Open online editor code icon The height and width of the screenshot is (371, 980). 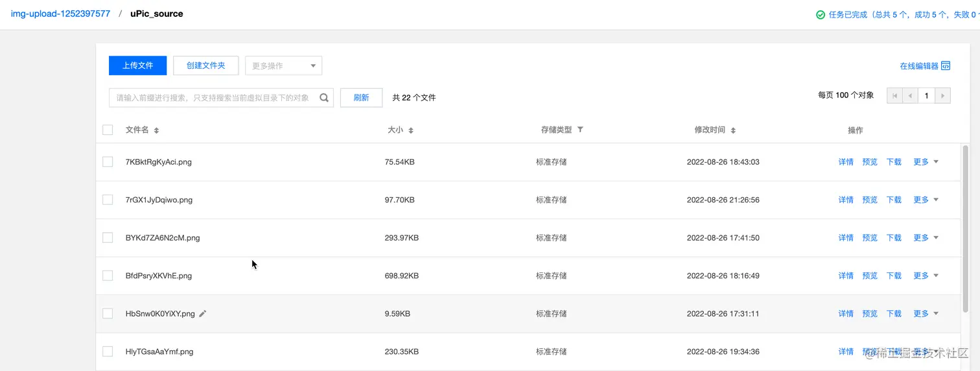pos(946,66)
